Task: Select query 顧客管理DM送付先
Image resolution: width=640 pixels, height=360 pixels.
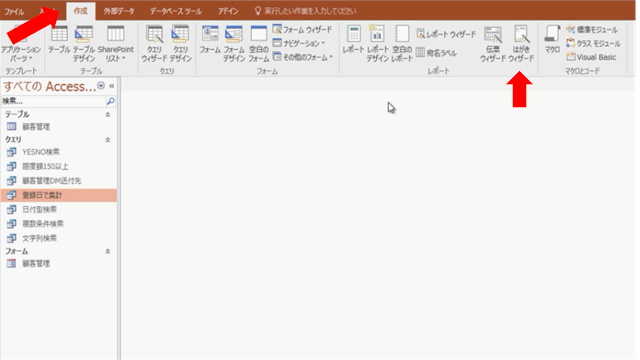Action: [x=58, y=181]
